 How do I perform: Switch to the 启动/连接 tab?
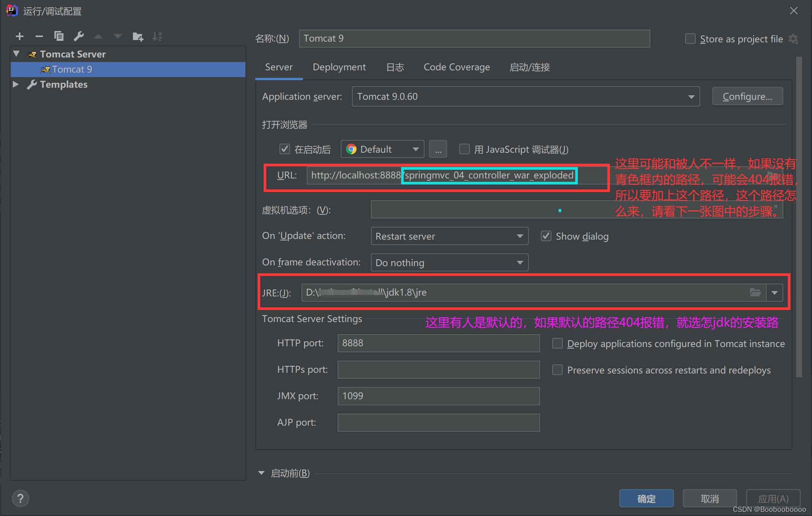click(529, 67)
